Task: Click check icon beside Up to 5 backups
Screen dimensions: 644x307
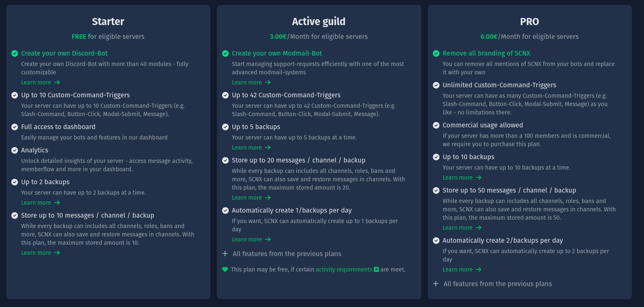Action: tap(225, 127)
